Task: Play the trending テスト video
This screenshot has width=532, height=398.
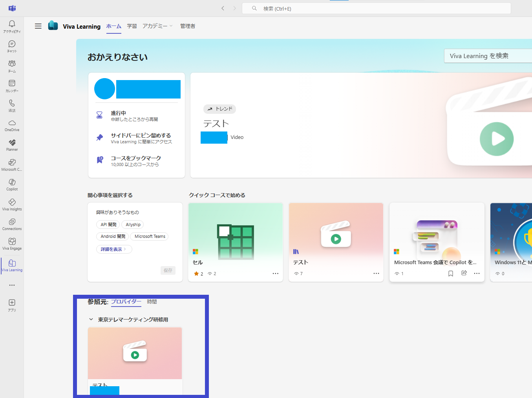Action: click(x=497, y=139)
